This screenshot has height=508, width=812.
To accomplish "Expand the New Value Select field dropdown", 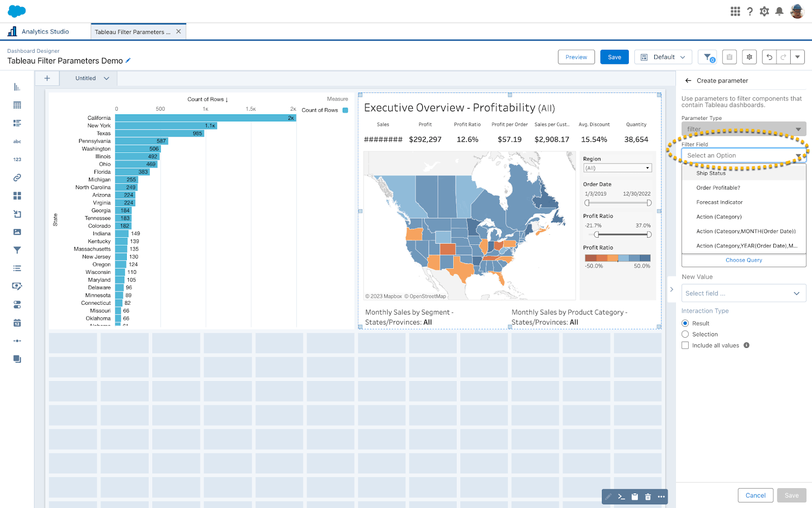I will [743, 293].
